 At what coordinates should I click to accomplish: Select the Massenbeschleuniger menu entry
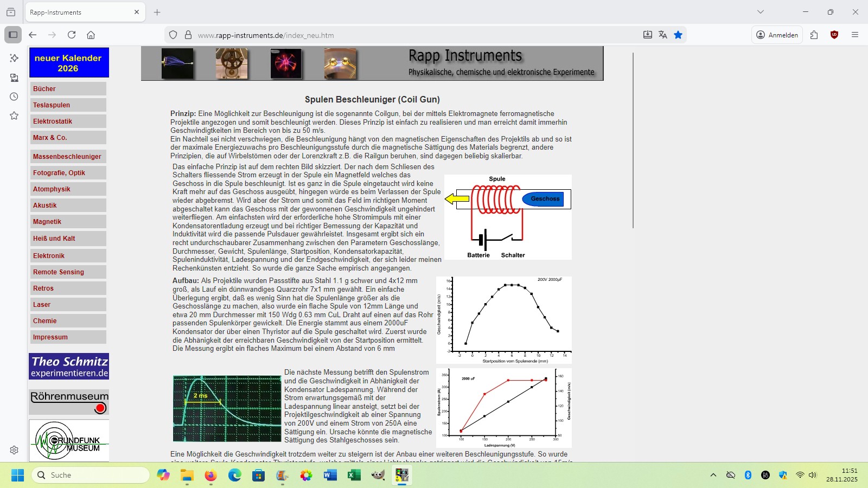[68, 157]
